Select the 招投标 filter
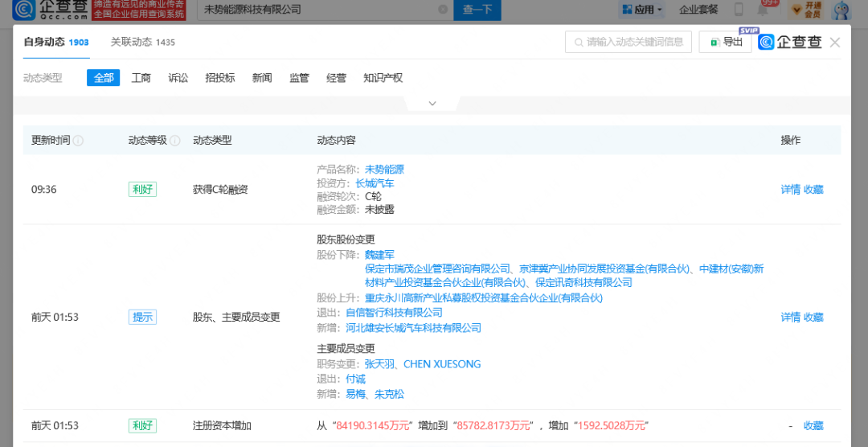Screen dimensions: 868x447 [219, 77]
